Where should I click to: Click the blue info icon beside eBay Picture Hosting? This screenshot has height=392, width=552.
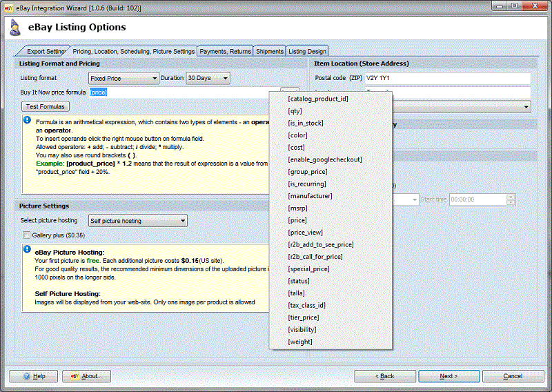click(27, 249)
